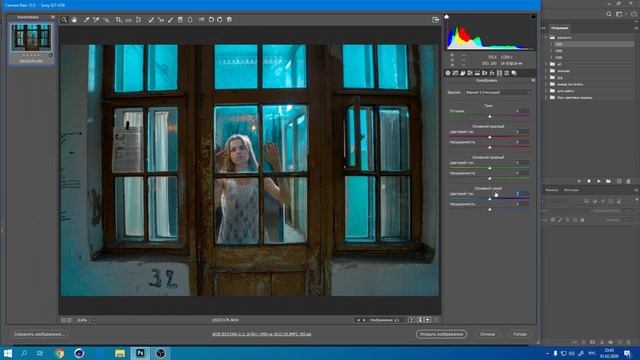
Task: Open Google Chrome from the taskbar
Action: 60,353
